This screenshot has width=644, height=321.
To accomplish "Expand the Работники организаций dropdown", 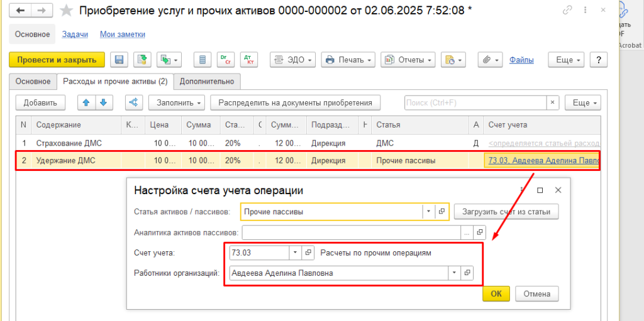I will 454,273.
